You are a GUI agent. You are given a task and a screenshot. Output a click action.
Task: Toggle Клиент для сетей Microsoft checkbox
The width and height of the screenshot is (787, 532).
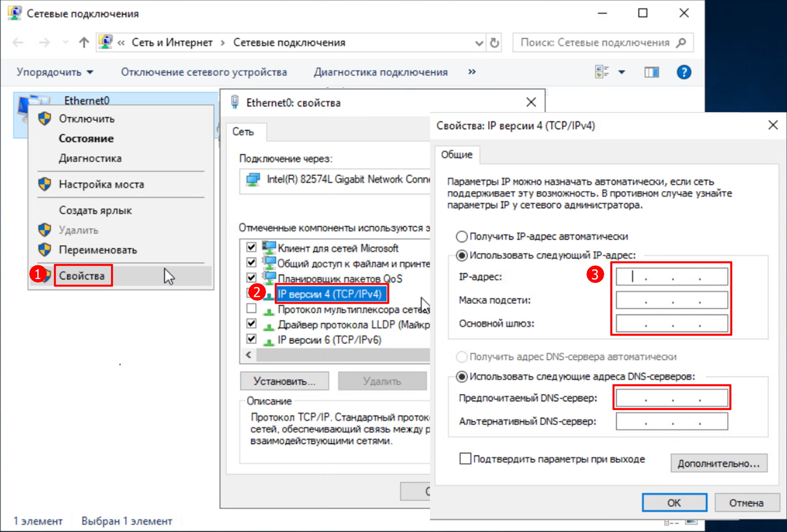pos(251,247)
